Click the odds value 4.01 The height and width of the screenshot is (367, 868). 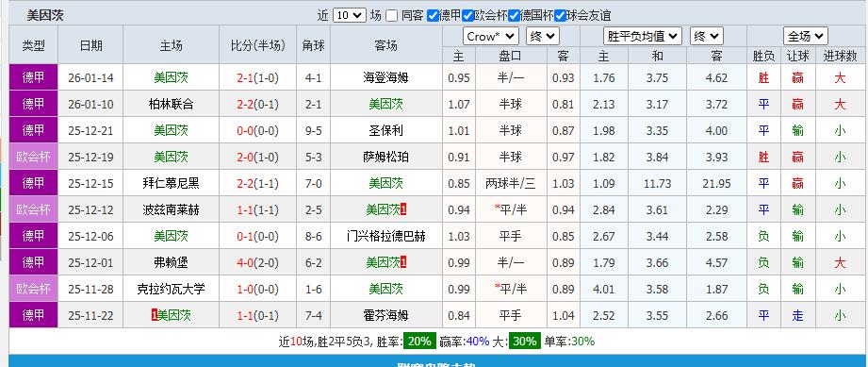click(604, 289)
